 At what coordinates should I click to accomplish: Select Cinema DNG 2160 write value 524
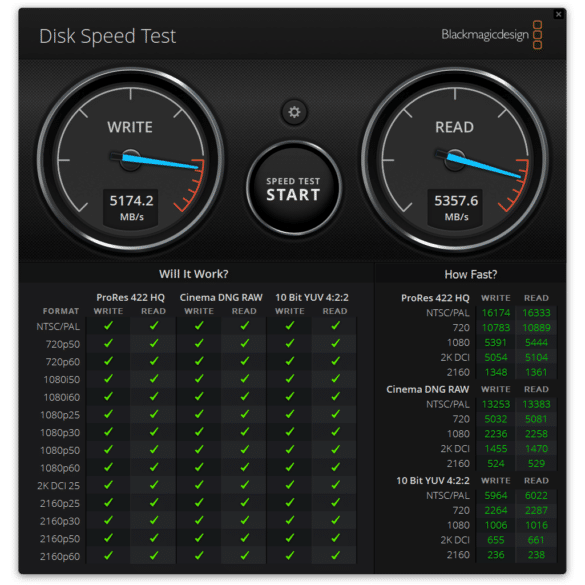[x=496, y=464]
